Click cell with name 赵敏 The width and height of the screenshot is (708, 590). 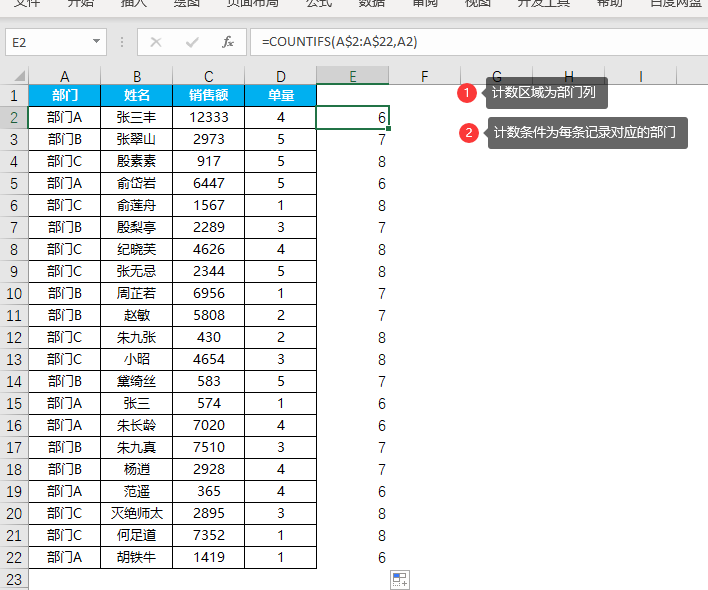click(136, 315)
